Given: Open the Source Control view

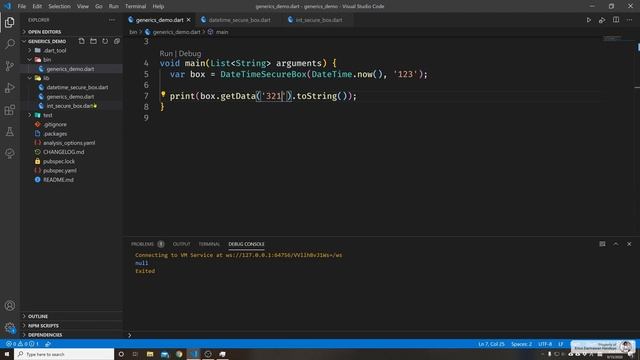Looking at the screenshot, I should [x=10, y=66].
